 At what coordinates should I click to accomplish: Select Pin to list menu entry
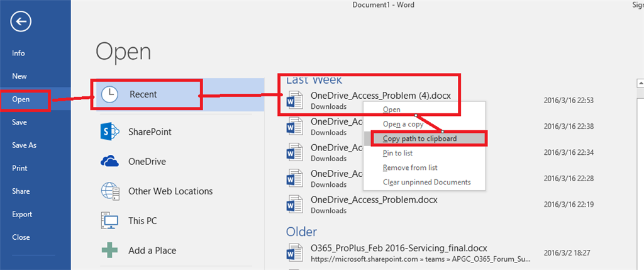click(425, 153)
